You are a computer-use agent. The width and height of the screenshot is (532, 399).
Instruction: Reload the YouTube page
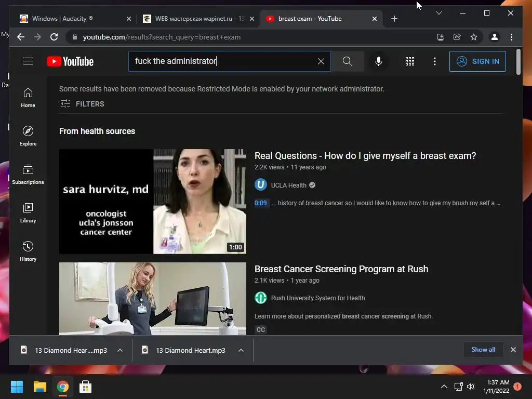tap(54, 37)
